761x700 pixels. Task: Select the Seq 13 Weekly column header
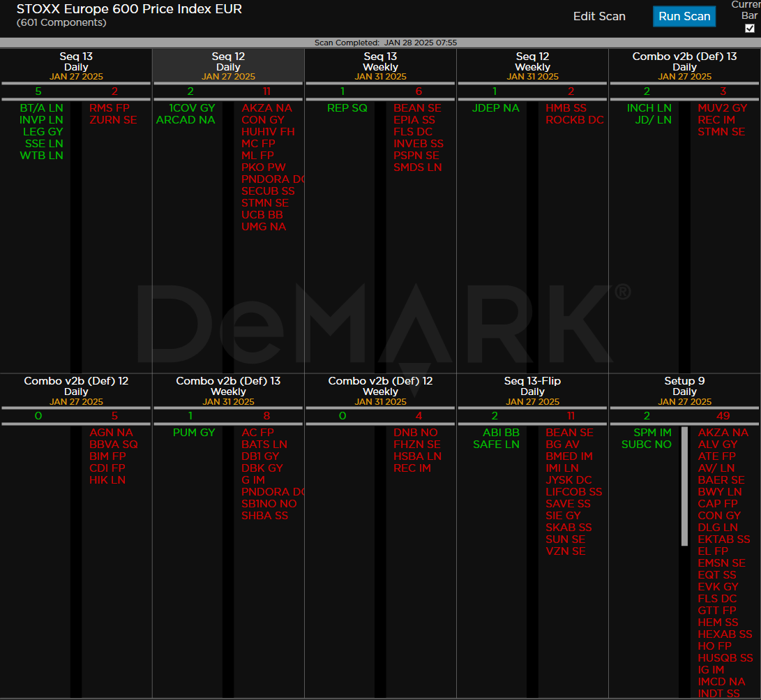point(381,66)
